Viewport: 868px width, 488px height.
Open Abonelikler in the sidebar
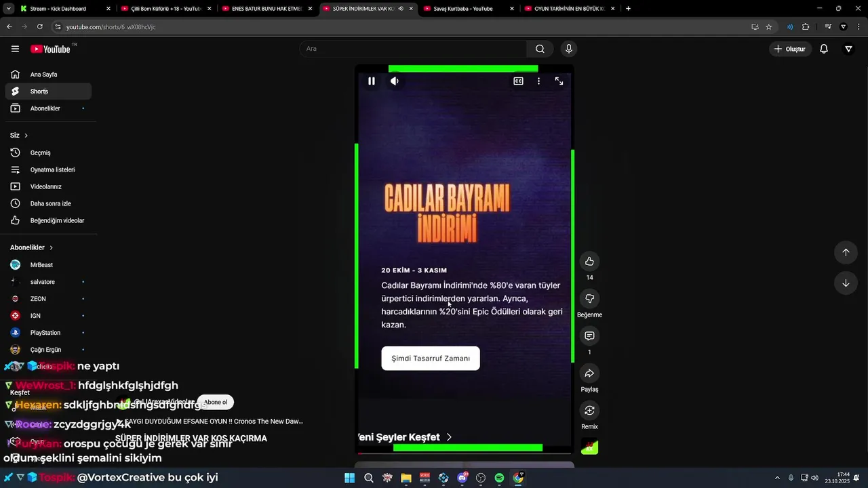click(x=48, y=108)
